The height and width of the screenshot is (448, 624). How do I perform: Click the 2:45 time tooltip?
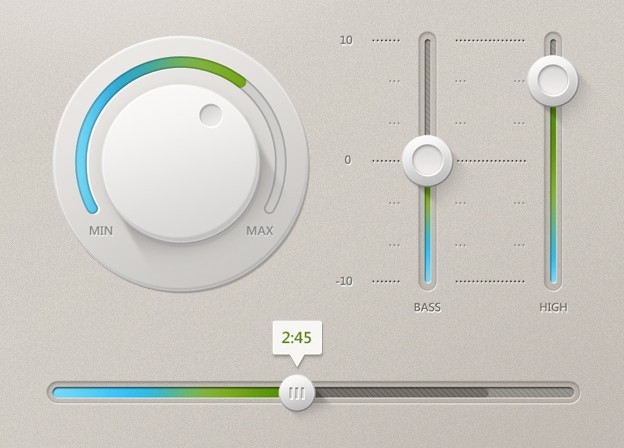tap(297, 338)
